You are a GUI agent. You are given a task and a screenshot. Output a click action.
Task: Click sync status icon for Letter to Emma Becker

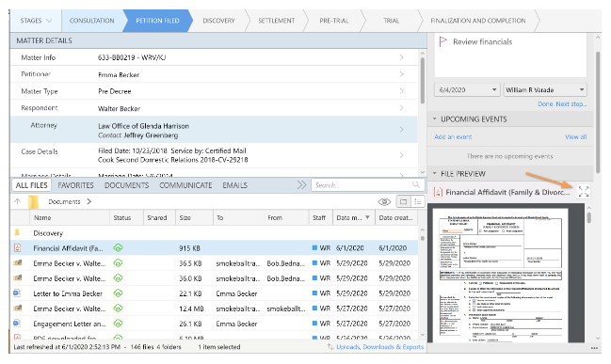(x=118, y=293)
